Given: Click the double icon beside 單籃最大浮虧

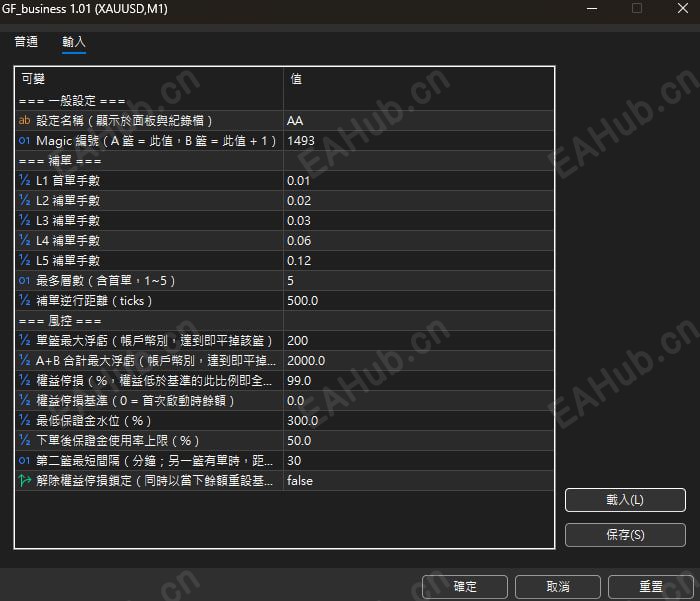Looking at the screenshot, I should click(x=25, y=340).
